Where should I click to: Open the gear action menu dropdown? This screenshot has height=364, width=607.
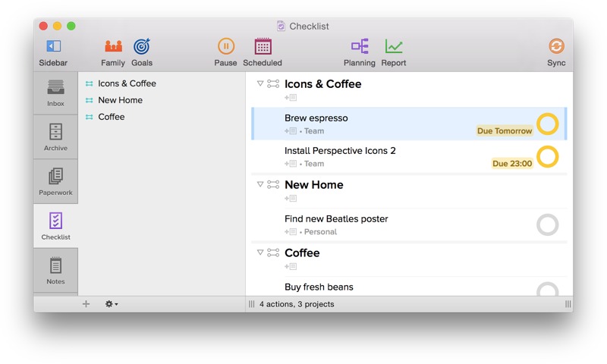(x=111, y=304)
